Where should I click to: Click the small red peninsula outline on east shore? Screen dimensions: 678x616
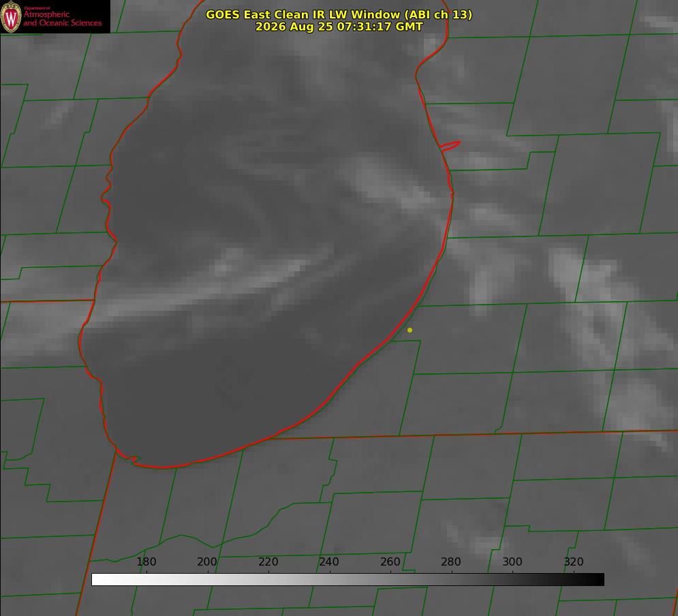point(450,146)
